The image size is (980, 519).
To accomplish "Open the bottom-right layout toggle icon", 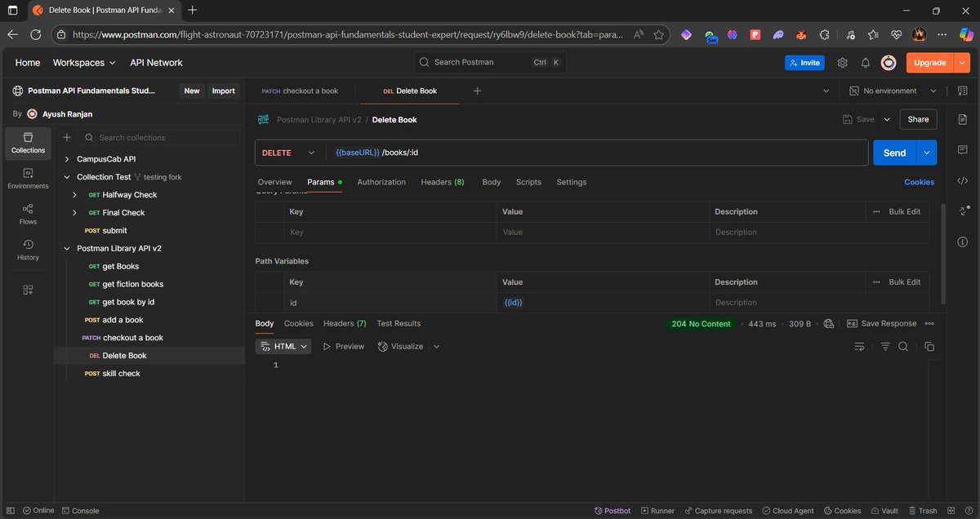I will (x=950, y=511).
